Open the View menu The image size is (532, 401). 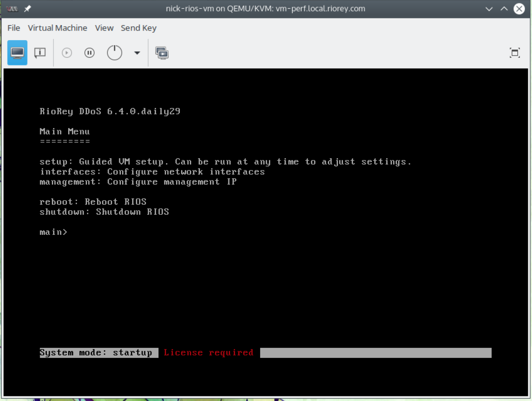(104, 28)
